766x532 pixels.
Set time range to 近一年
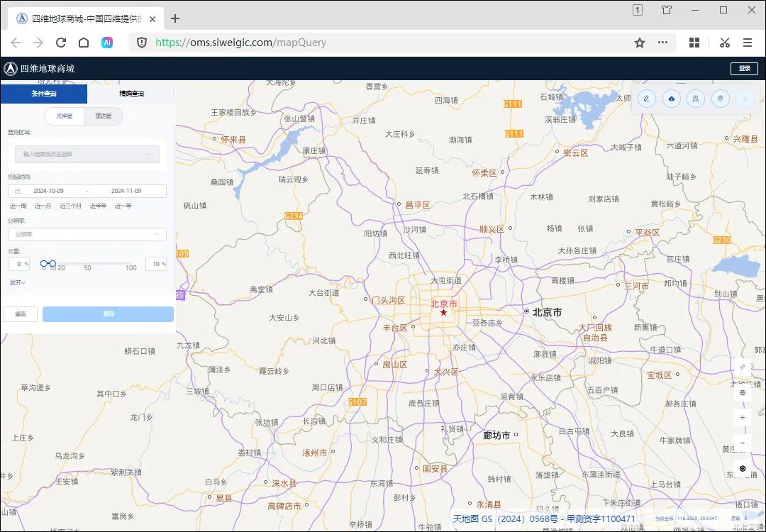pos(123,206)
